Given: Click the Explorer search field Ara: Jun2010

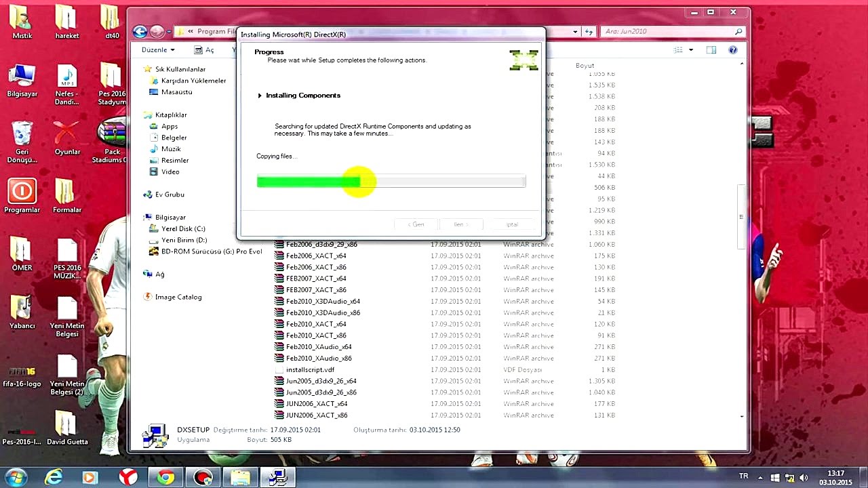Looking at the screenshot, I should pyautogui.click(x=673, y=31).
